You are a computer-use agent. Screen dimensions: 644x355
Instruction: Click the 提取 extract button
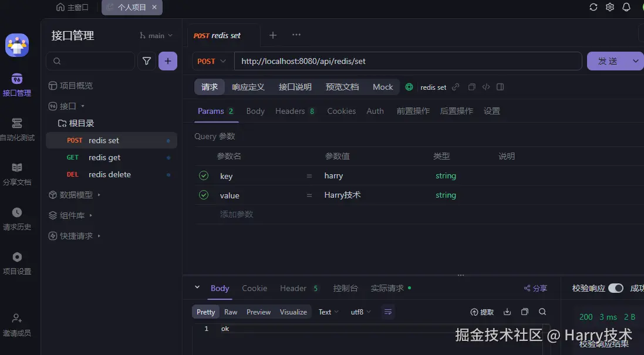click(x=482, y=312)
